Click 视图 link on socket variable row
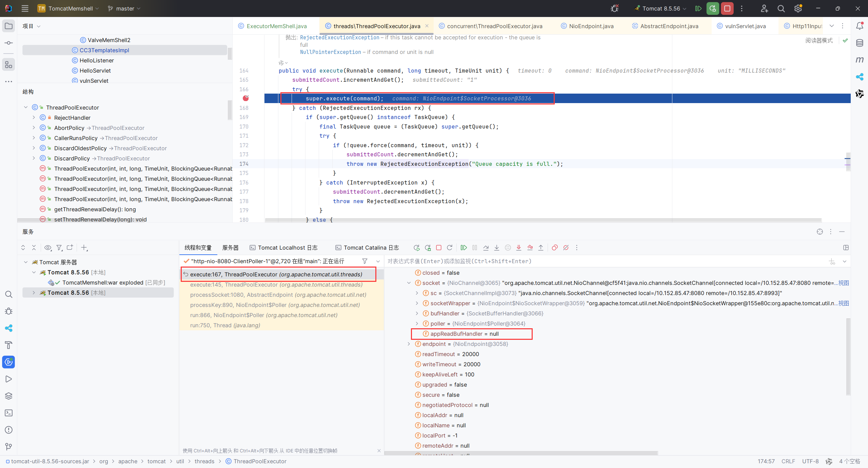Image resolution: width=868 pixels, height=468 pixels. click(x=844, y=283)
